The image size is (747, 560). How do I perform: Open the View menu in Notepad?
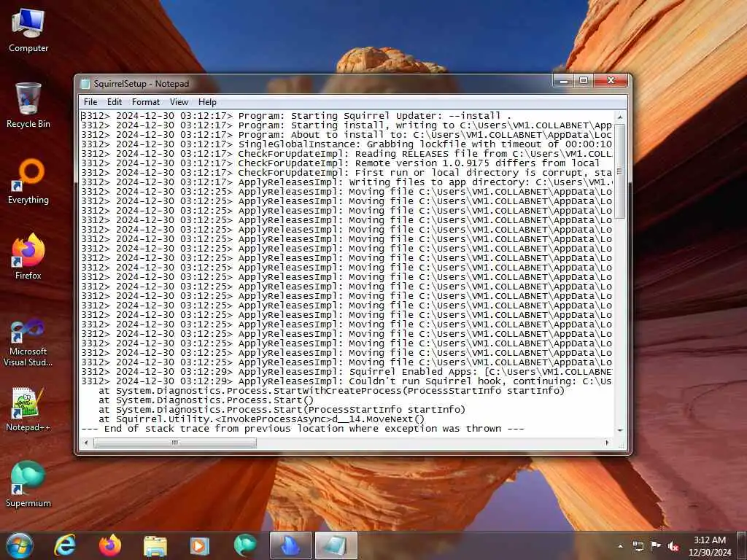tap(179, 102)
